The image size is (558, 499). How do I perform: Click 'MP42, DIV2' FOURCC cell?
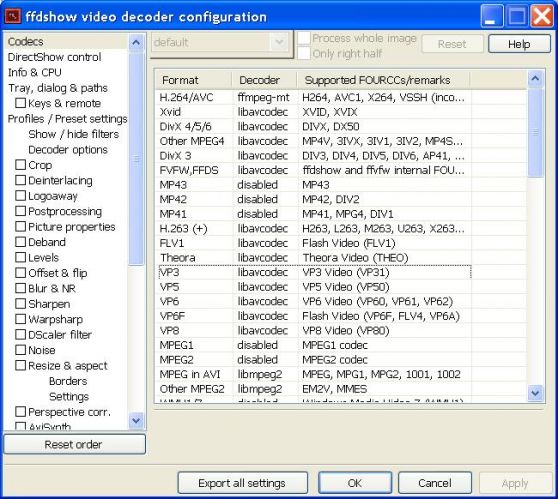click(331, 199)
